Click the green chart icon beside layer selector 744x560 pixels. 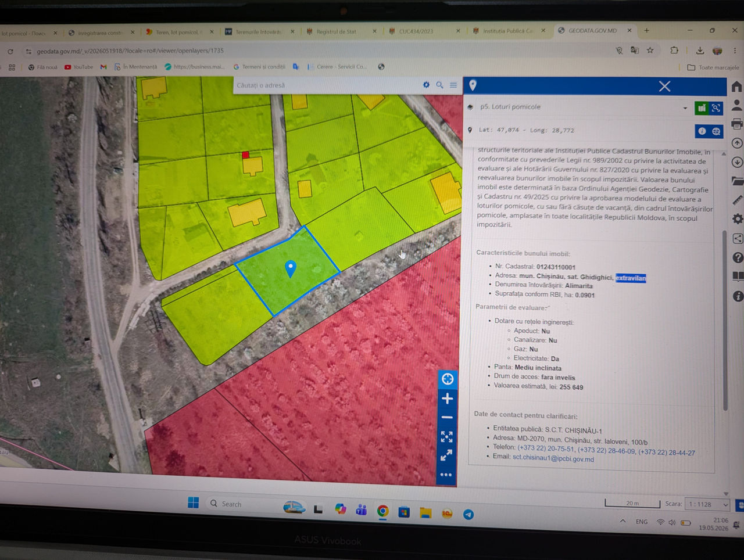pos(702,107)
